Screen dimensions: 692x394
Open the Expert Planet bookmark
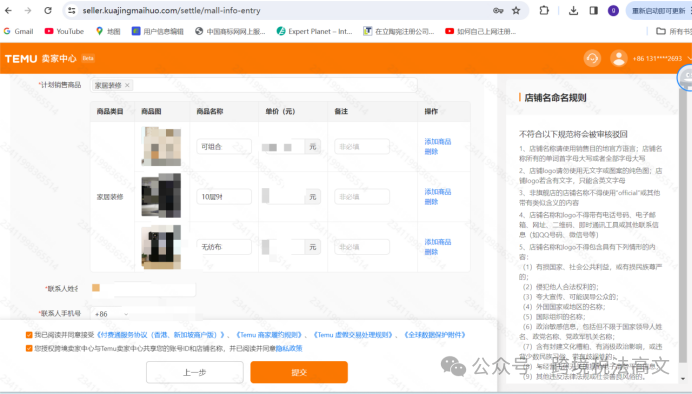[314, 31]
